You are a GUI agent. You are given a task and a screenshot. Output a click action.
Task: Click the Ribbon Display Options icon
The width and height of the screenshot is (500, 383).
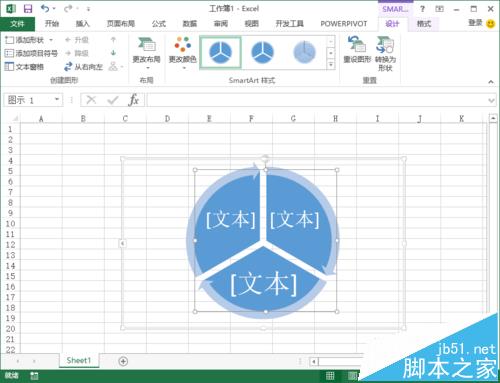pos(440,9)
